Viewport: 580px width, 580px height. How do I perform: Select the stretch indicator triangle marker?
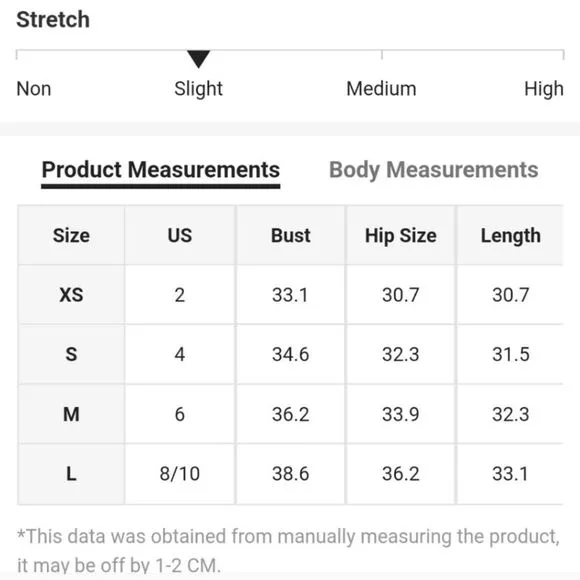198,59
